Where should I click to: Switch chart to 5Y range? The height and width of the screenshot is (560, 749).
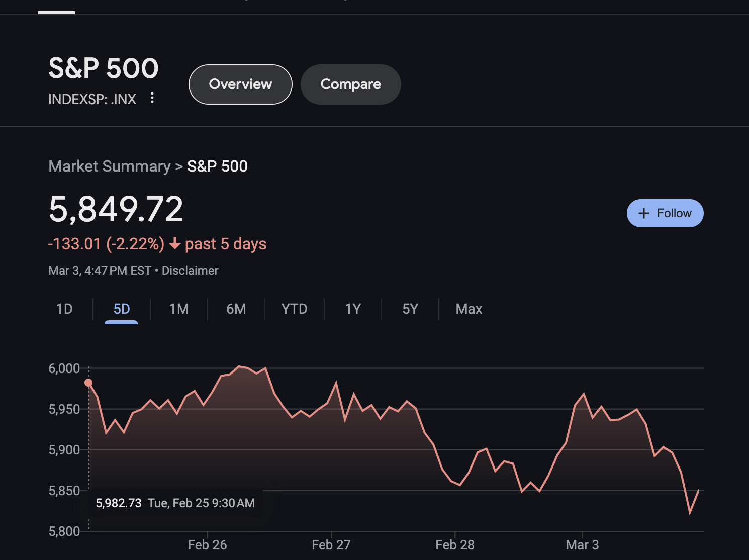(x=410, y=309)
